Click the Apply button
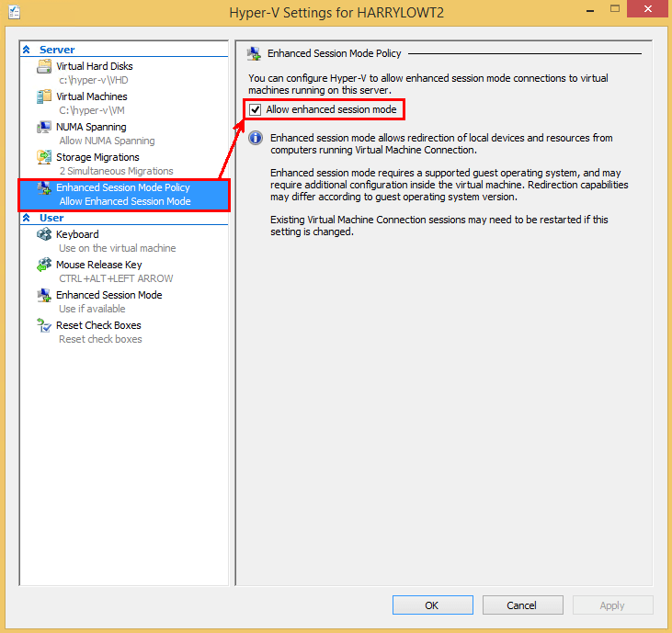672x633 pixels. [612, 605]
